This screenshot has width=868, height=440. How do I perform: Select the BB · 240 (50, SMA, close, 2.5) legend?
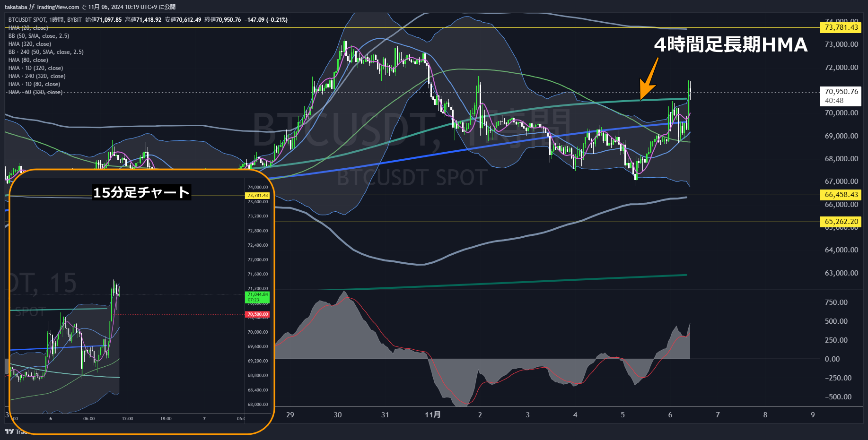(46, 52)
